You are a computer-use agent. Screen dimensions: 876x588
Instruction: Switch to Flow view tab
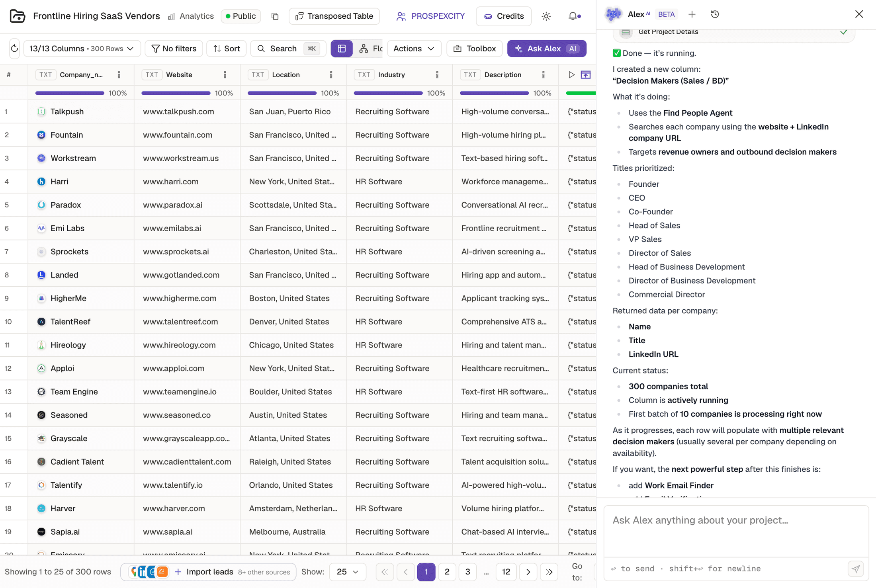370,49
